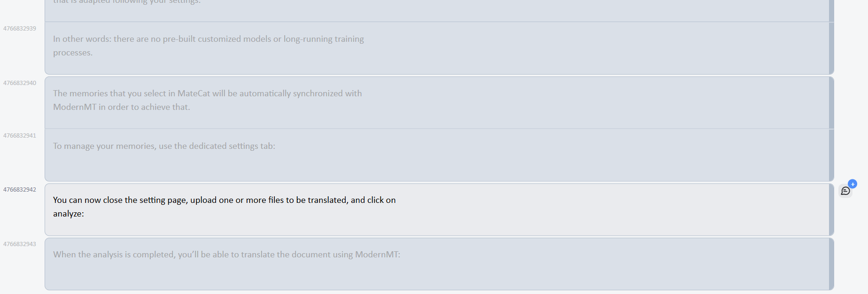Select segment ID 4766832943
The width and height of the screenshot is (868, 294).
(x=20, y=244)
